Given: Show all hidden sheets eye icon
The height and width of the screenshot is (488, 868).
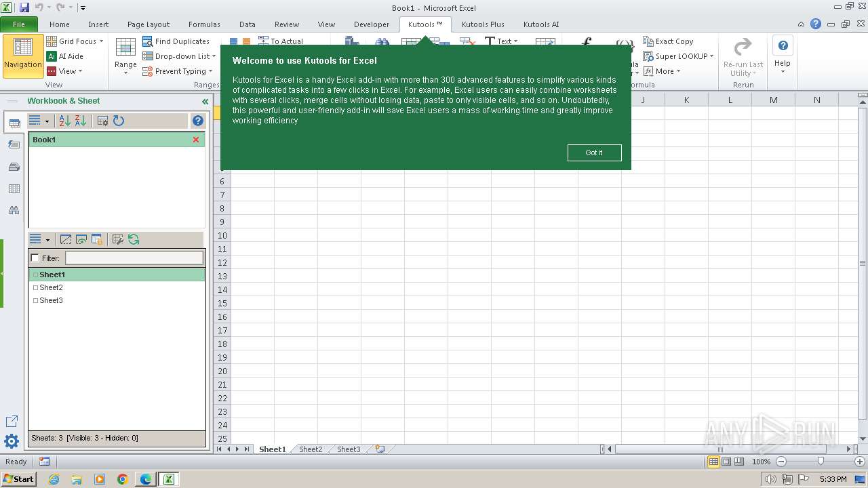Looking at the screenshot, I should 81,239.
